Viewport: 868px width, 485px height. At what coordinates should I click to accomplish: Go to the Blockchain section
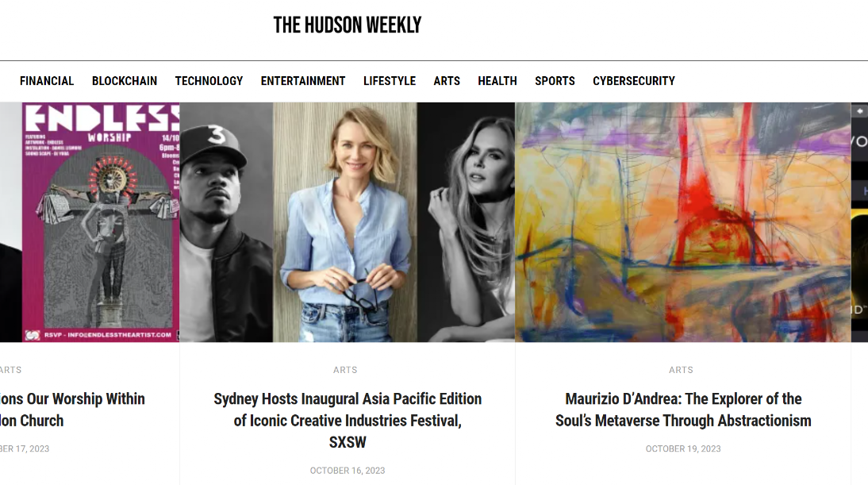[x=125, y=81]
